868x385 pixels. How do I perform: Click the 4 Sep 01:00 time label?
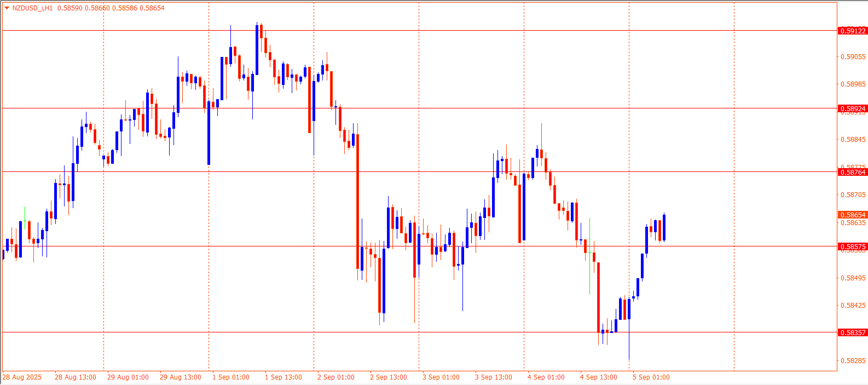coord(546,377)
